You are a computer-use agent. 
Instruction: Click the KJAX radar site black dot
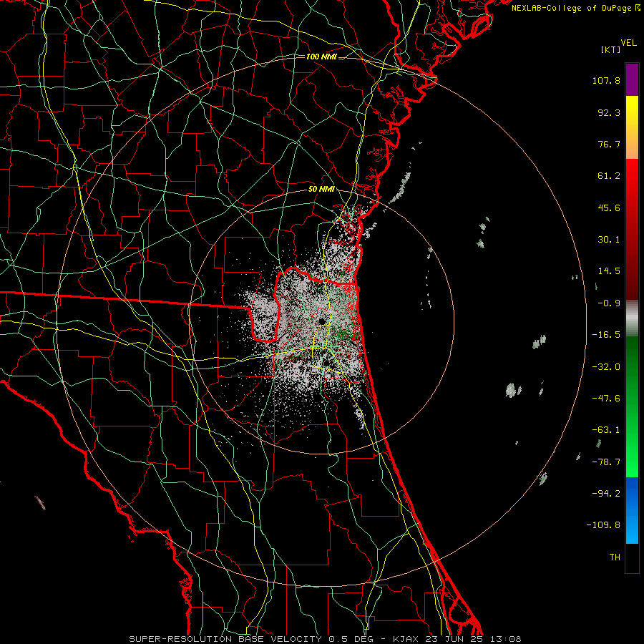coord(321,321)
